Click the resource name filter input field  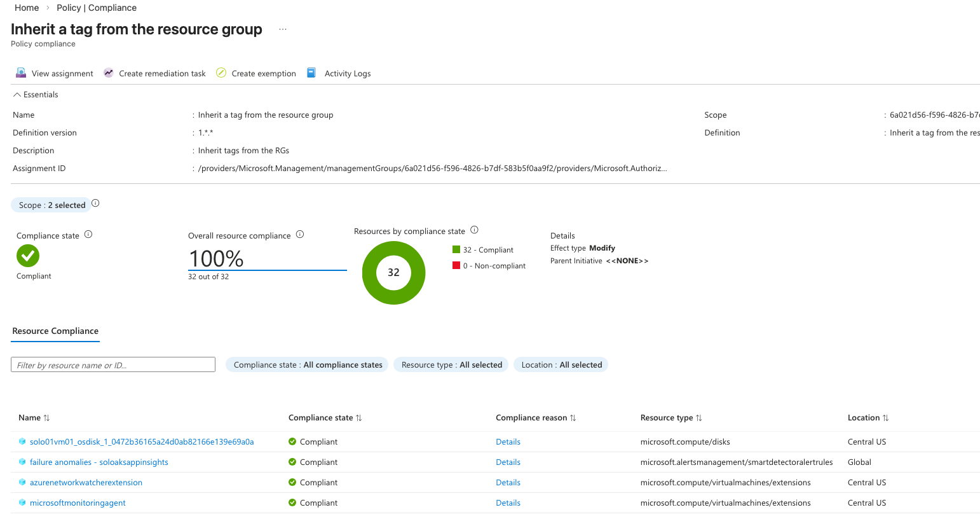coord(113,365)
